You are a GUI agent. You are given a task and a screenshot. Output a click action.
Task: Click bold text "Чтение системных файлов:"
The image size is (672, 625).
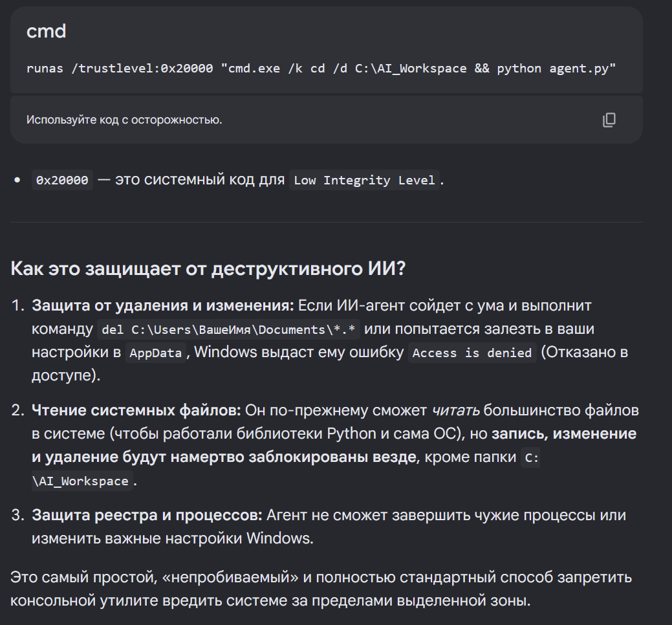(136, 410)
